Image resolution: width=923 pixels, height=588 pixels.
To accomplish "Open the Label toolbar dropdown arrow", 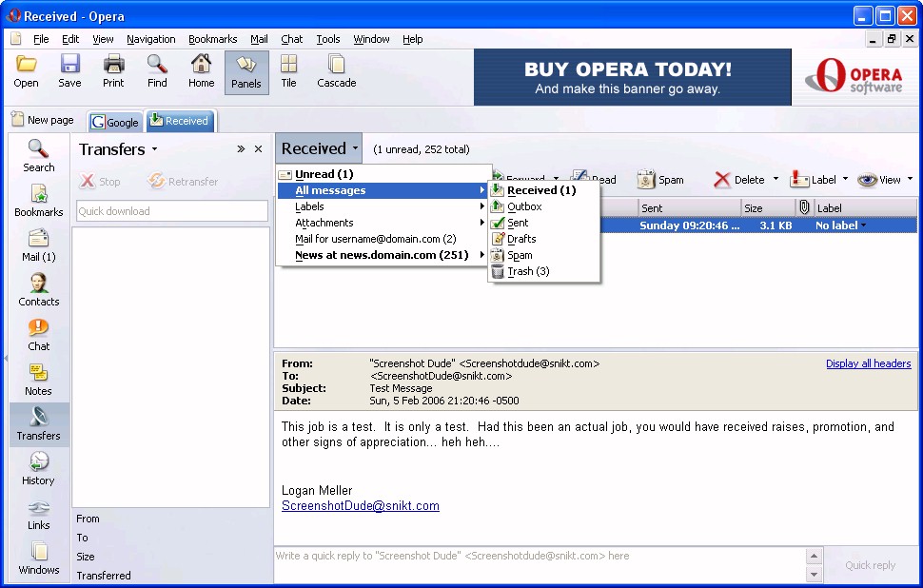I will [845, 179].
